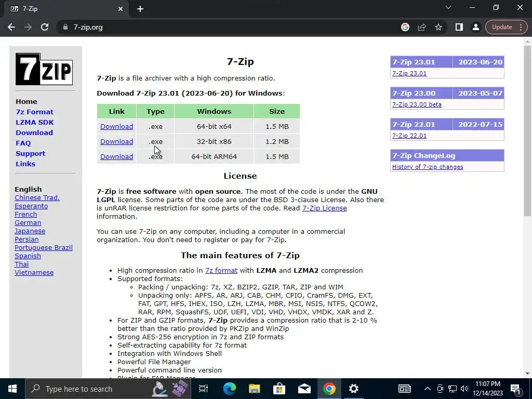Screen dimensions: 532x399
Task: Open the Support page
Action: point(30,153)
